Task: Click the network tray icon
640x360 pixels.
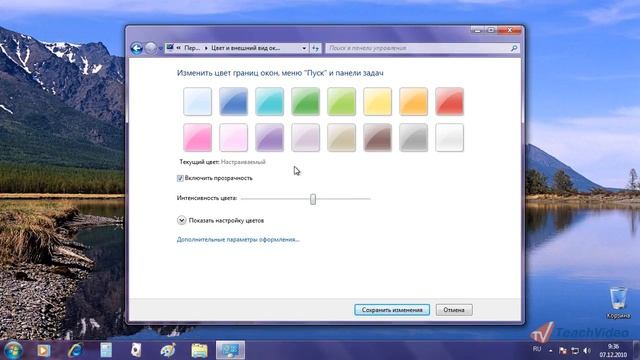Action: click(x=575, y=351)
